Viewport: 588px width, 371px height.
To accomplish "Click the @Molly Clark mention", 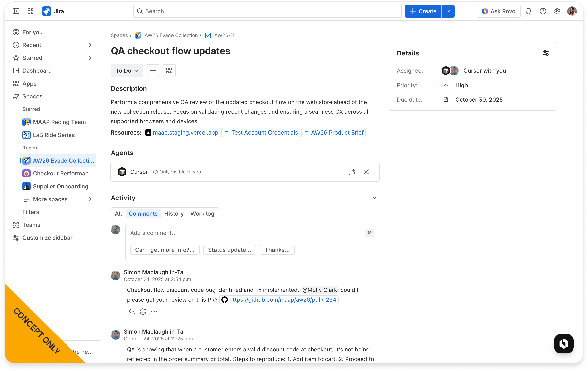I will click(320, 290).
